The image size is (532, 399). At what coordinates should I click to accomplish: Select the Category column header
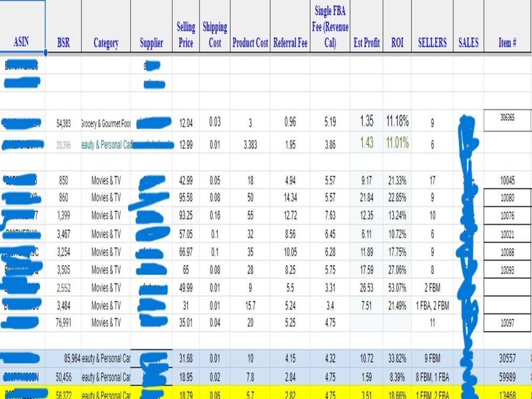(106, 26)
